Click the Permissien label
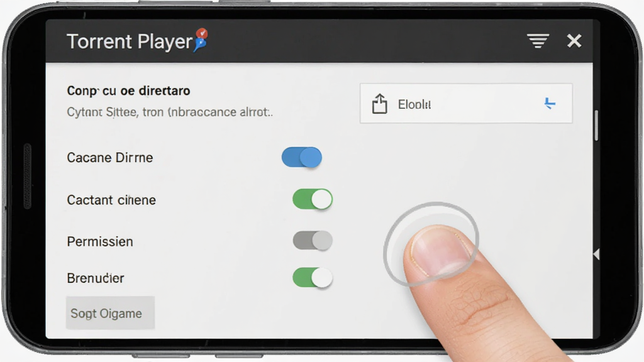The image size is (644, 362). tap(100, 241)
